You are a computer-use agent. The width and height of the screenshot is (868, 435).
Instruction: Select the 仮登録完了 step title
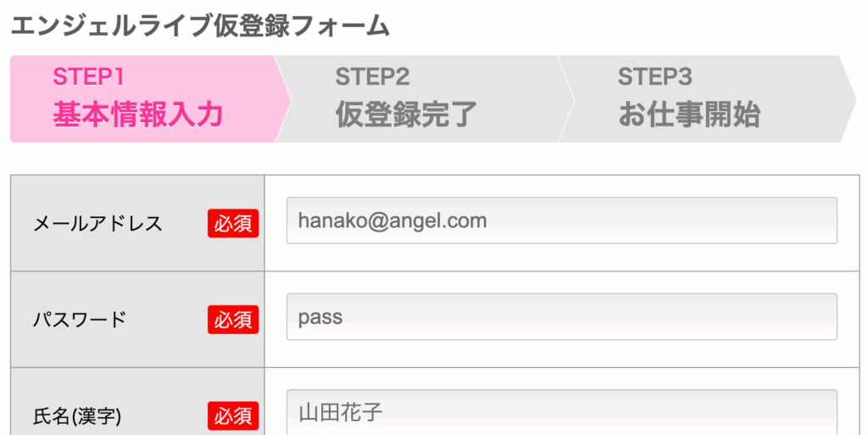[x=406, y=114]
